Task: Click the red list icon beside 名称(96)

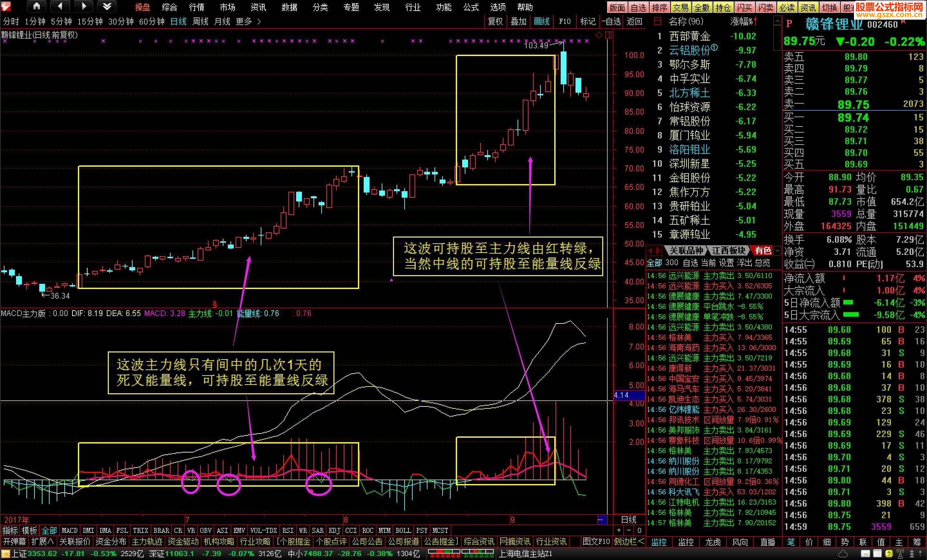Action: [x=658, y=22]
